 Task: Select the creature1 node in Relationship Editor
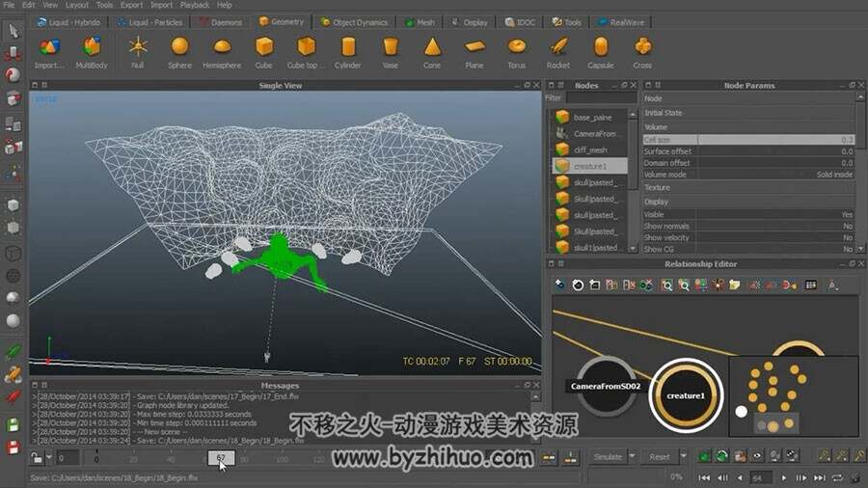pos(686,395)
